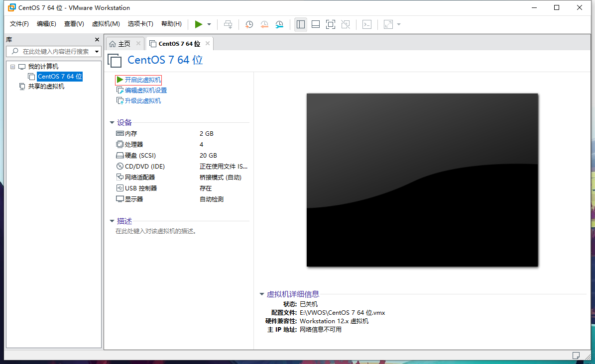Click the 处理器 processor device row
Viewport: 595px width, 364px height.
tap(182, 145)
